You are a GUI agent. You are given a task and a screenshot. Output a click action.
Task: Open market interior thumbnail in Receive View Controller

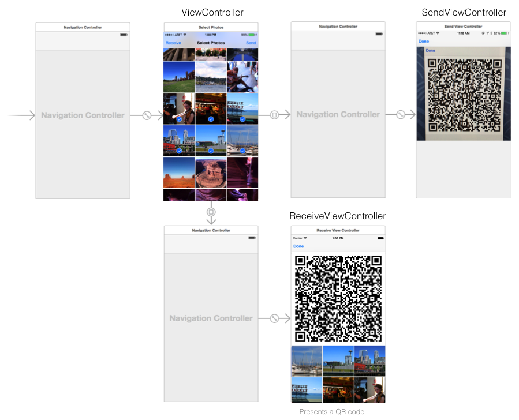(338, 390)
